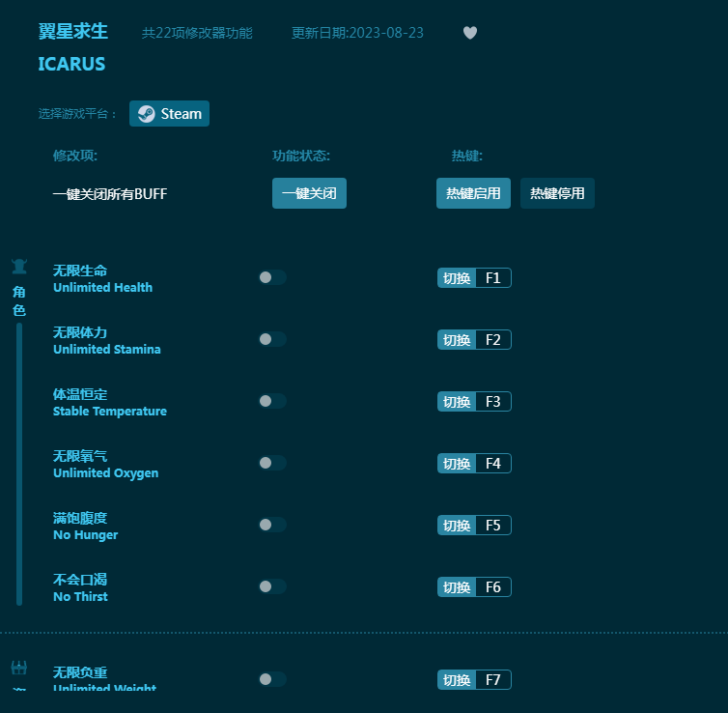This screenshot has width=728, height=713.
Task: Click the 翼星求生 game title
Action: pos(72,32)
